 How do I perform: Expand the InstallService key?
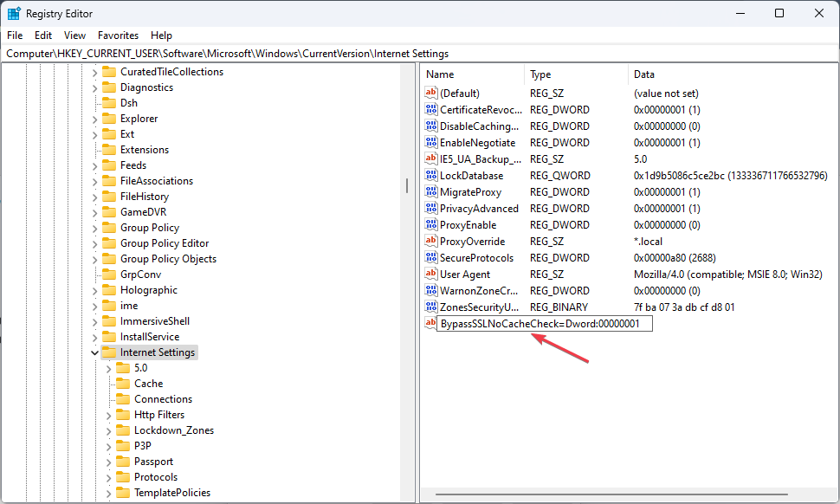[x=94, y=338]
